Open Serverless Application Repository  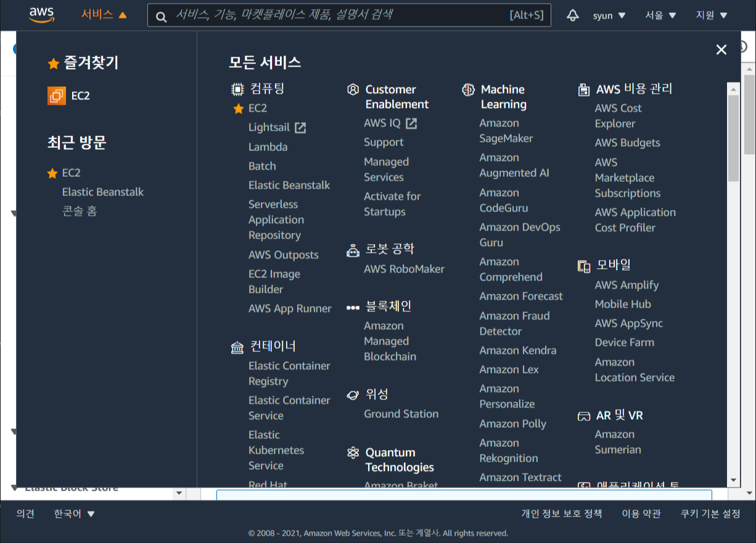pyautogui.click(x=276, y=219)
